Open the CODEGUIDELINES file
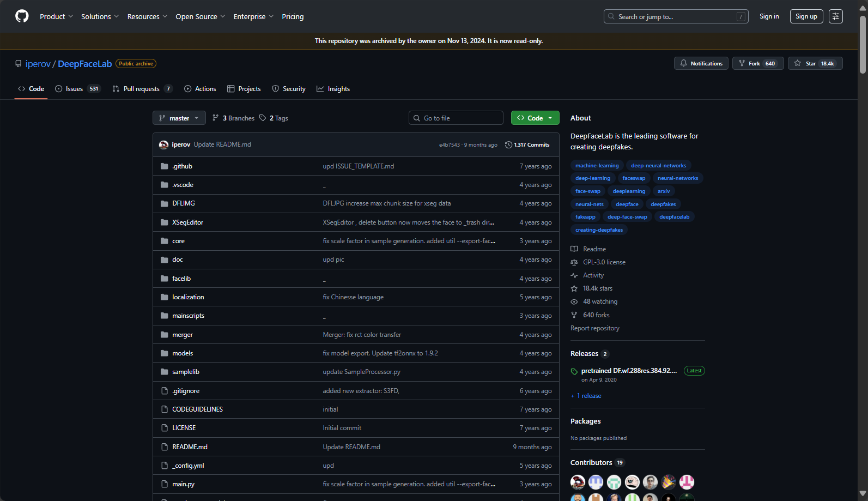This screenshot has width=868, height=501. point(197,409)
